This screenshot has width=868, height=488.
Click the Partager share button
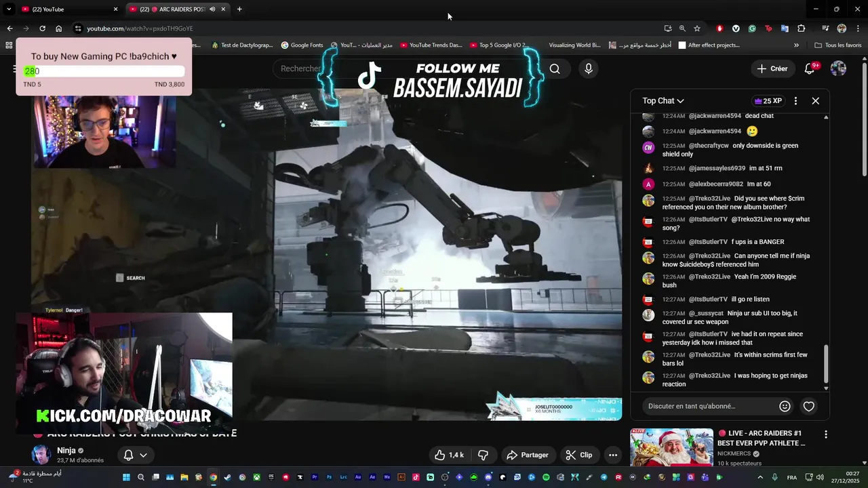tap(528, 455)
